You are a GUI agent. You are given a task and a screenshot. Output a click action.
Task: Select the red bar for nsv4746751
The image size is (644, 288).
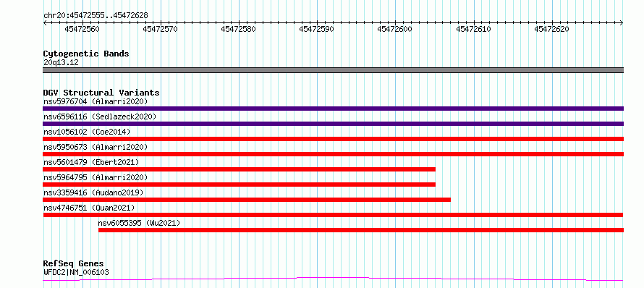click(333, 215)
